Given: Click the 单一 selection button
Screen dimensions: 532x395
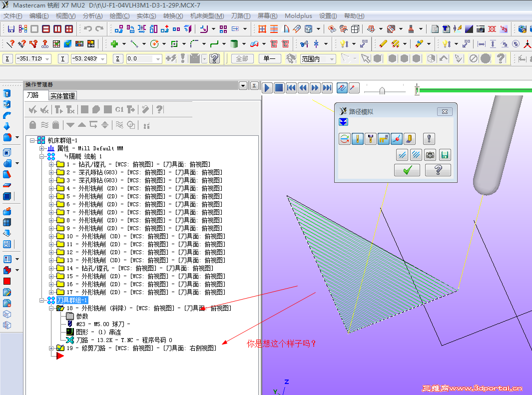Looking at the screenshot, I should click(270, 58).
